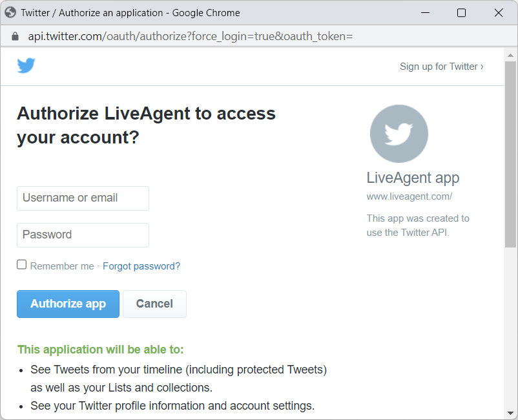Click the Twitter bird logo in header
This screenshot has height=420, width=518.
tap(26, 66)
